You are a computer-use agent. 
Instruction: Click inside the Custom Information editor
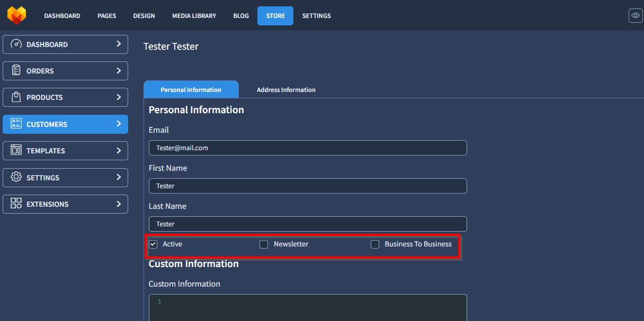pyautogui.click(x=308, y=308)
